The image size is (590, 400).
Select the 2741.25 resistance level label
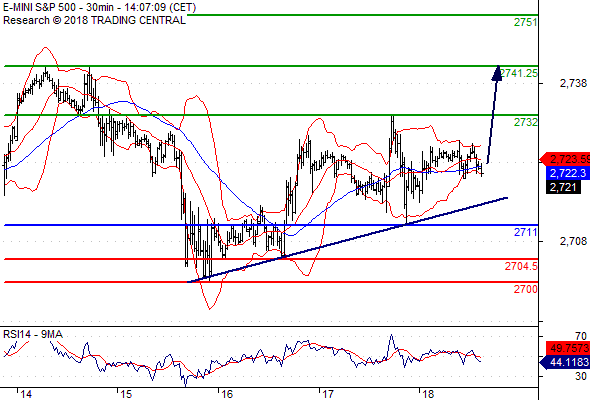(519, 73)
